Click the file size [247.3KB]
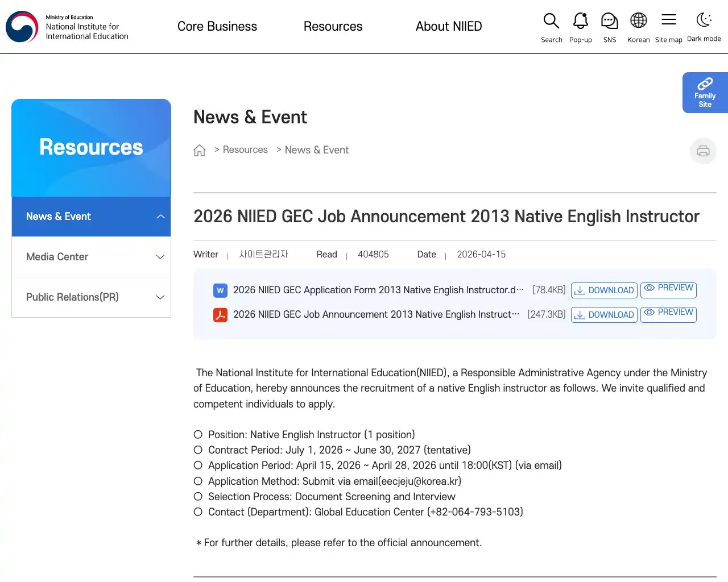The height and width of the screenshot is (582, 728). point(547,314)
